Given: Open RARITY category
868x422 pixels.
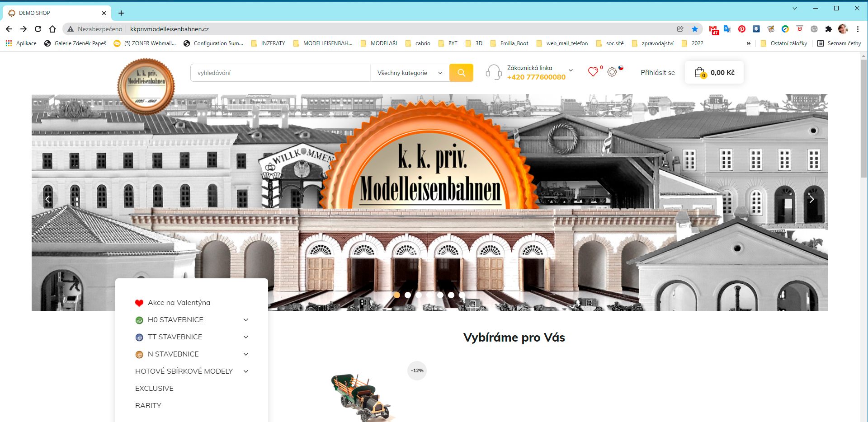Looking at the screenshot, I should click(x=148, y=406).
